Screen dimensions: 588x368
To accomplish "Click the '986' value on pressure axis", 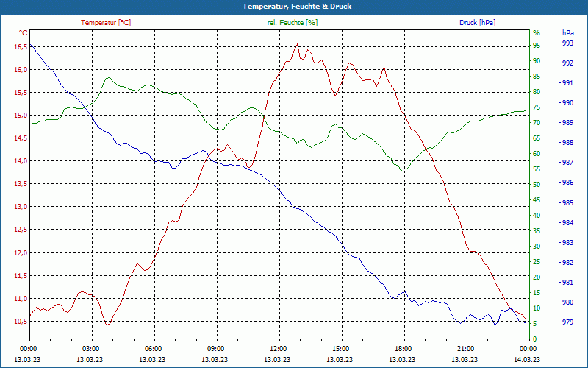I will pos(567,183).
